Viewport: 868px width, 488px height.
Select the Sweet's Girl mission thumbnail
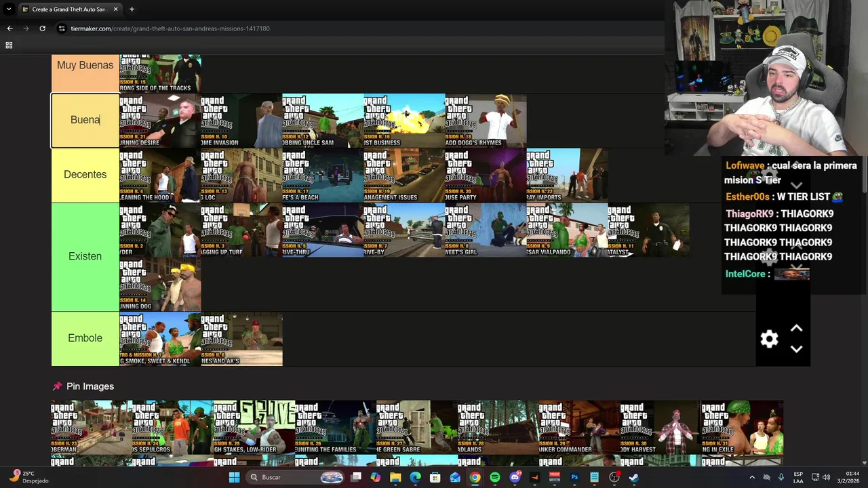click(x=486, y=230)
